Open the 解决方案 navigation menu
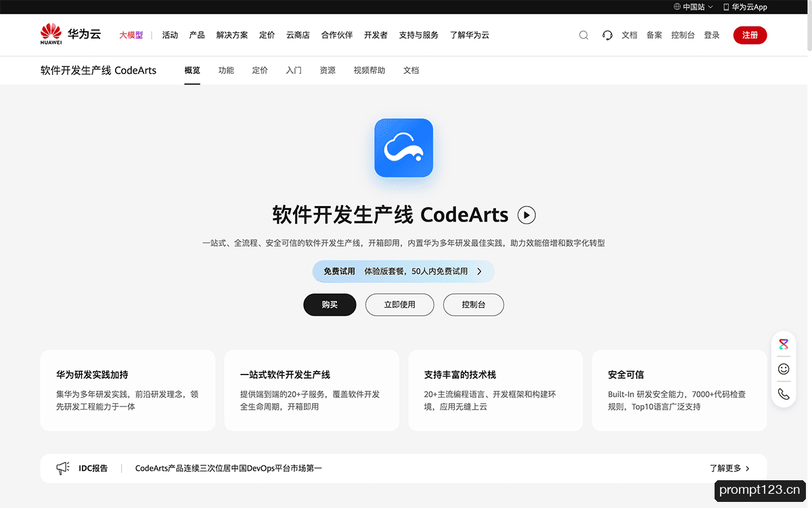This screenshot has width=812, height=508. [232, 35]
